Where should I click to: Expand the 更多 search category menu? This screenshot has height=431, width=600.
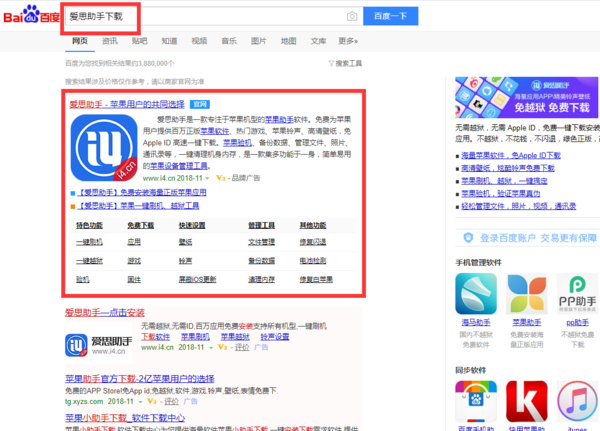(x=347, y=41)
